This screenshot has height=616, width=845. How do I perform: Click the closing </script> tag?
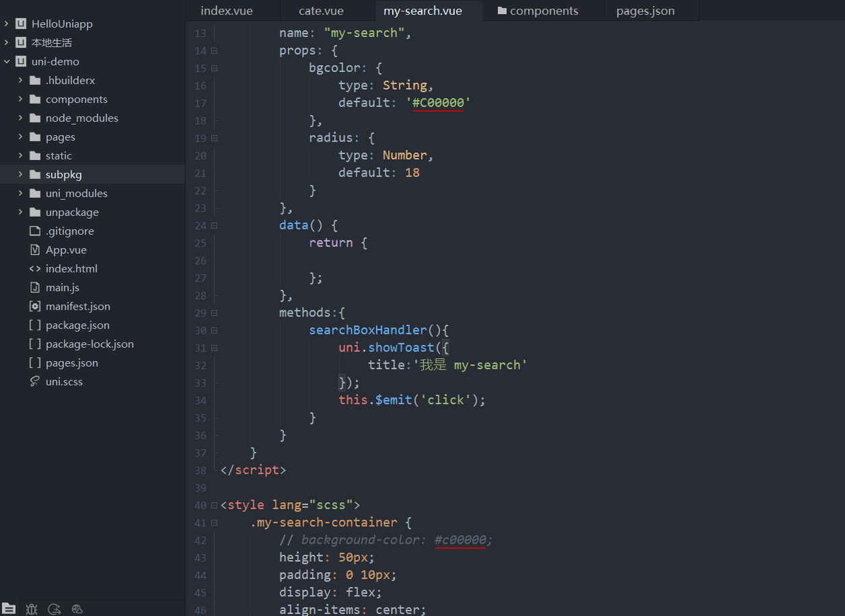(253, 470)
